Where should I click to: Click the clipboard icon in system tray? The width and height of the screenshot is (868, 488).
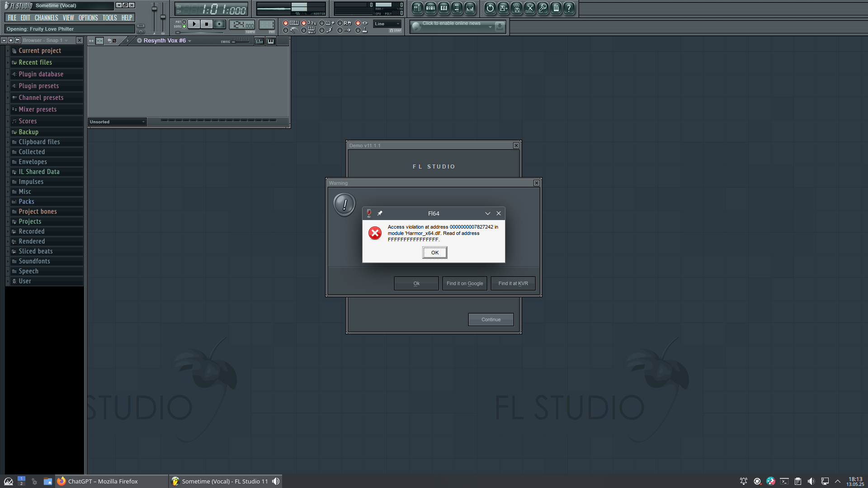798,481
